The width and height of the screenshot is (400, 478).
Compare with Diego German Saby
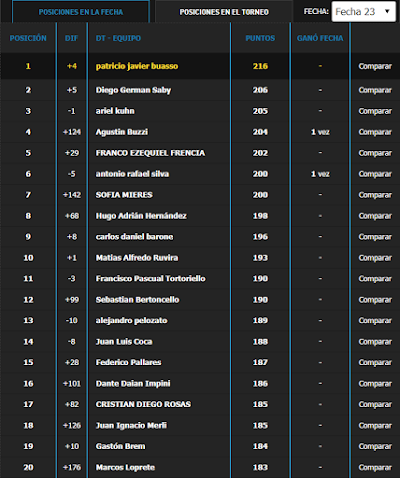point(375,90)
